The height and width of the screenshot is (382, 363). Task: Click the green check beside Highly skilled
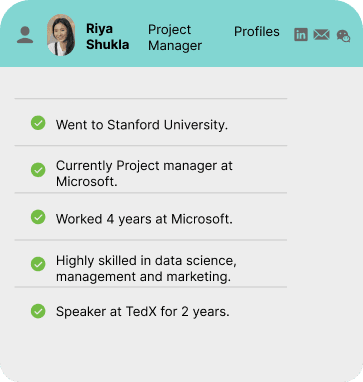(38, 264)
